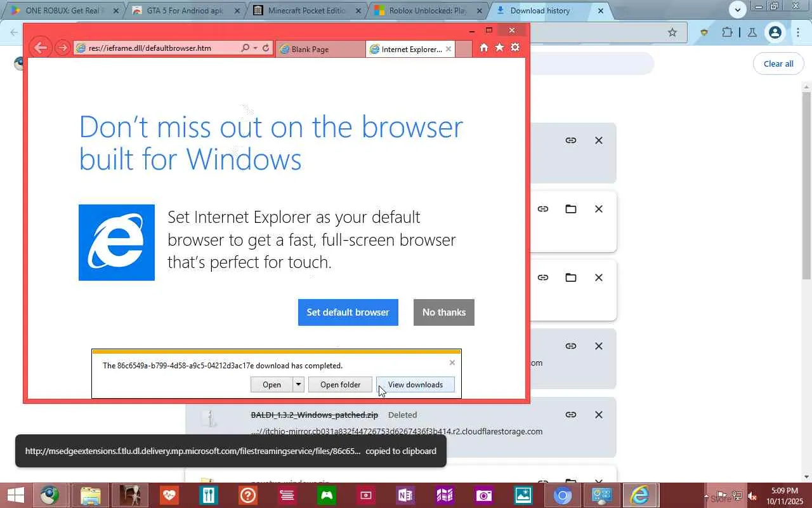
Task: Click the search magnifier in IE address bar
Action: coord(245,48)
